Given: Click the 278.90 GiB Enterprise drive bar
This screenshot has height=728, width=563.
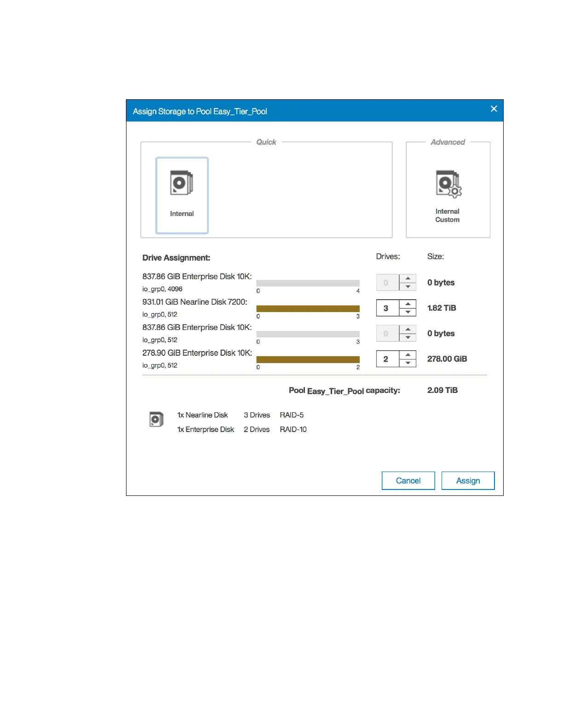Looking at the screenshot, I should coord(308,359).
